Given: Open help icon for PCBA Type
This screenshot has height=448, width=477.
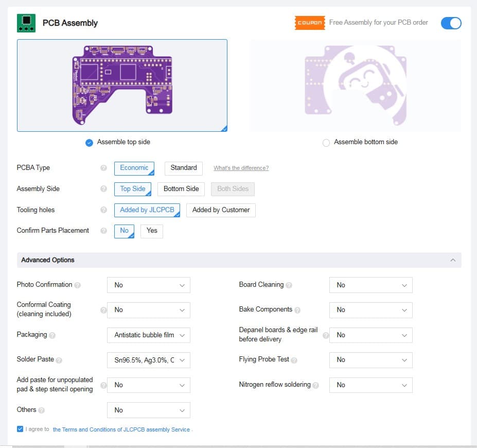Looking at the screenshot, I should pos(104,168).
